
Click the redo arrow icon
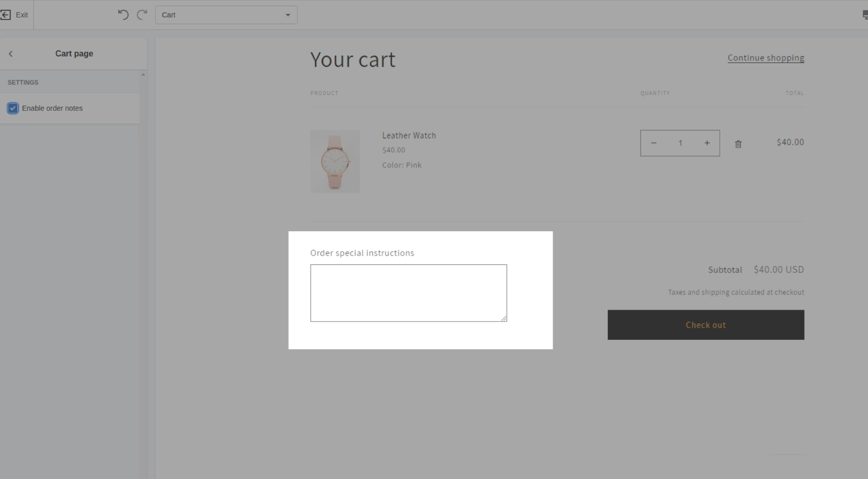coord(142,14)
